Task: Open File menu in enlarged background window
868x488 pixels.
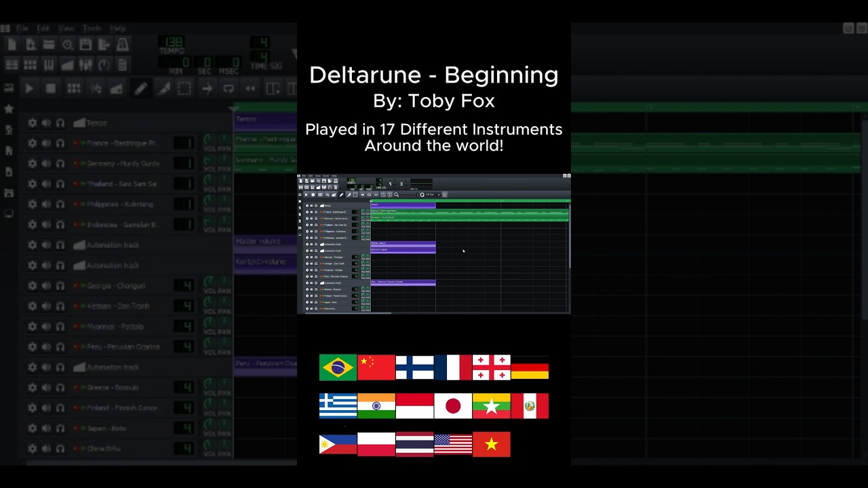Action: [22, 28]
